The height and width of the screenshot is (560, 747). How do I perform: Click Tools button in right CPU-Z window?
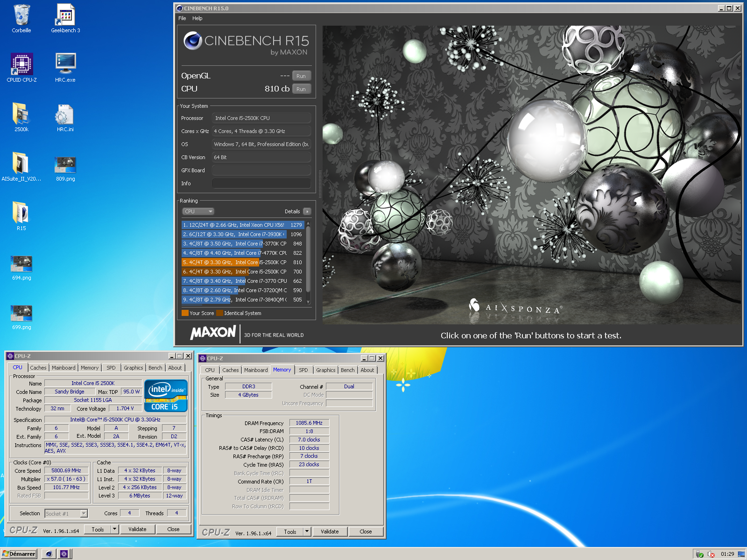(x=290, y=532)
